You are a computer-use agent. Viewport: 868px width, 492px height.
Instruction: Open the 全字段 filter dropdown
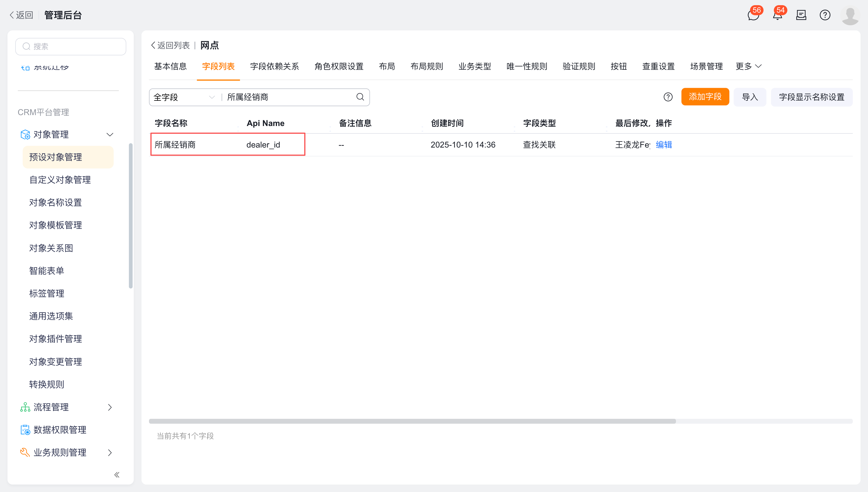(x=185, y=97)
